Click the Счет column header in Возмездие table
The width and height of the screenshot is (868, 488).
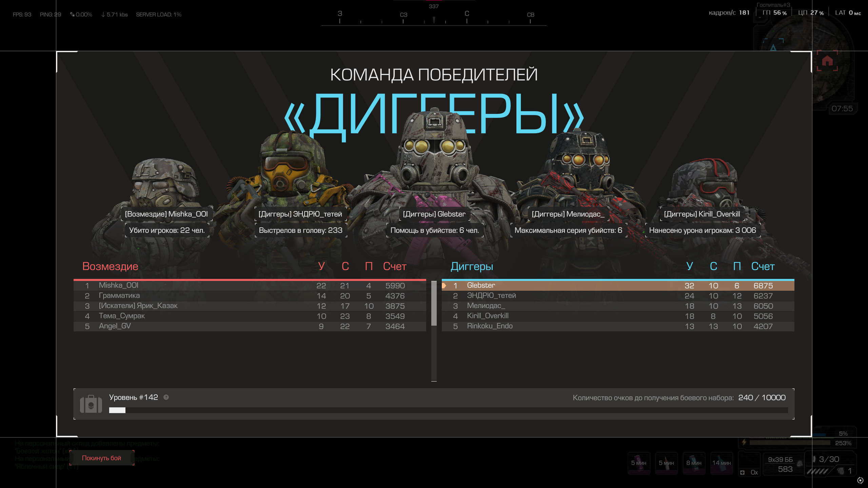tap(395, 266)
